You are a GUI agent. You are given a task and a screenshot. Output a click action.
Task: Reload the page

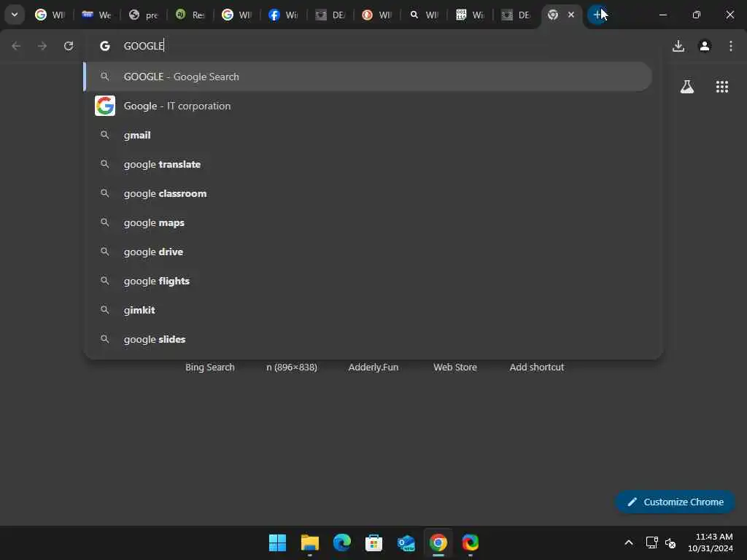pyautogui.click(x=69, y=46)
